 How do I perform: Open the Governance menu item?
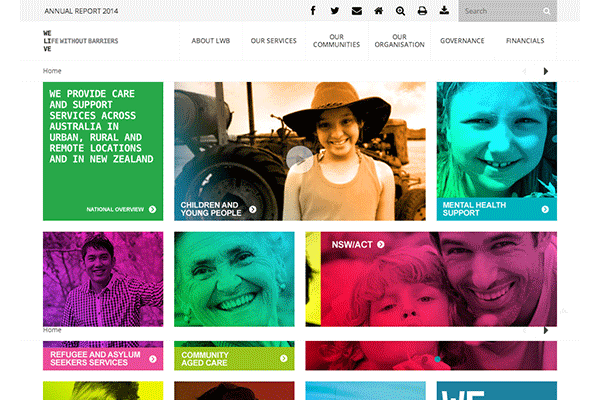pos(462,41)
